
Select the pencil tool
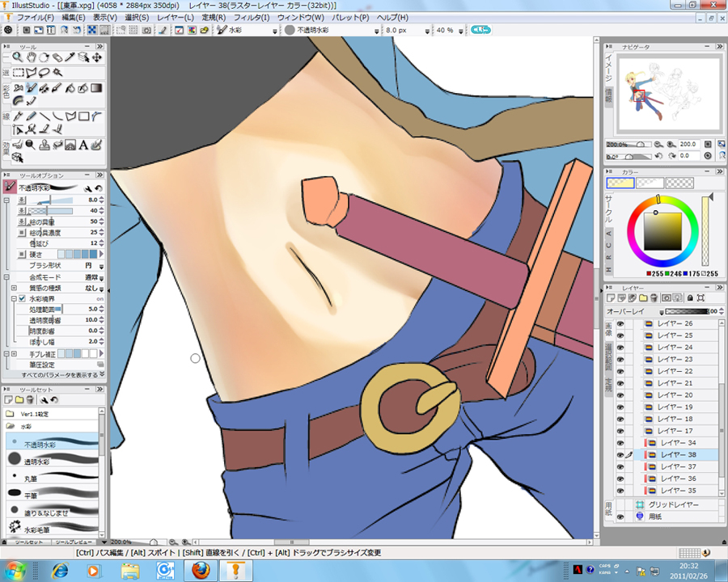pyautogui.click(x=31, y=116)
